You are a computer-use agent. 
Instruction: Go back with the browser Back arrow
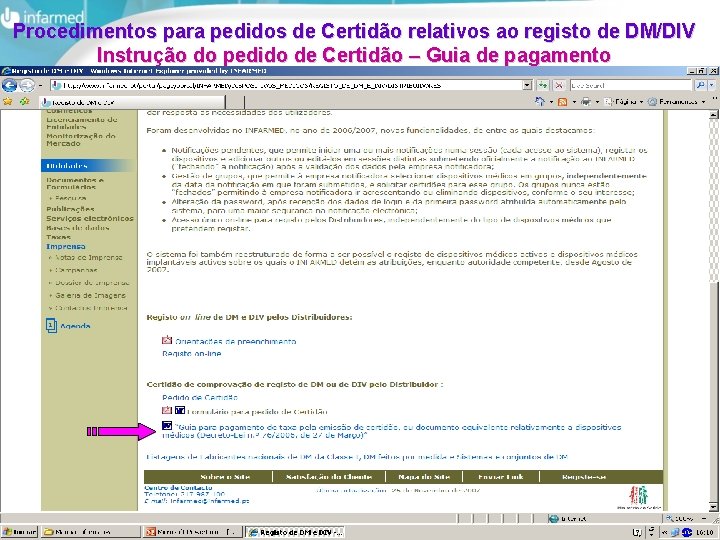click(10, 85)
